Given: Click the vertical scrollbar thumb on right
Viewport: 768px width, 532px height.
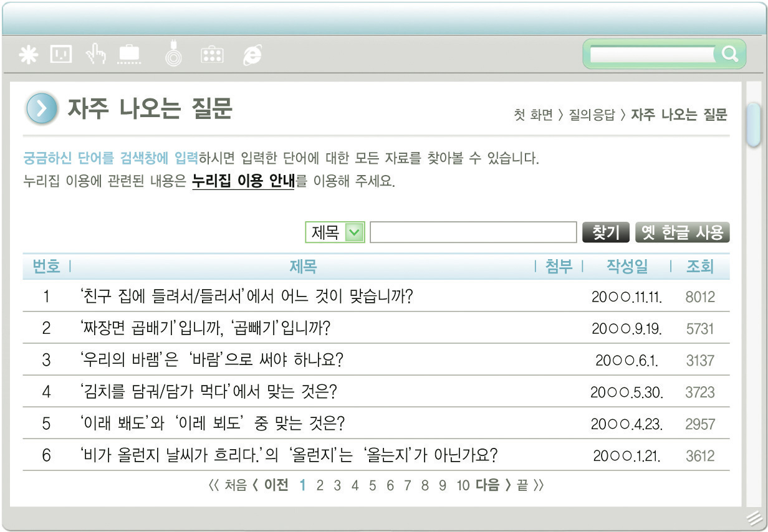Looking at the screenshot, I should coord(753,123).
